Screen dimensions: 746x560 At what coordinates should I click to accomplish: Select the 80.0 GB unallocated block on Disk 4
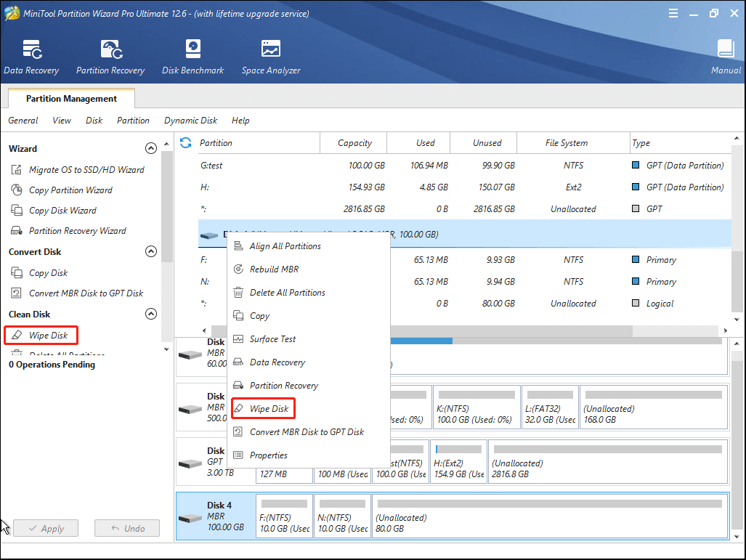pyautogui.click(x=550, y=516)
